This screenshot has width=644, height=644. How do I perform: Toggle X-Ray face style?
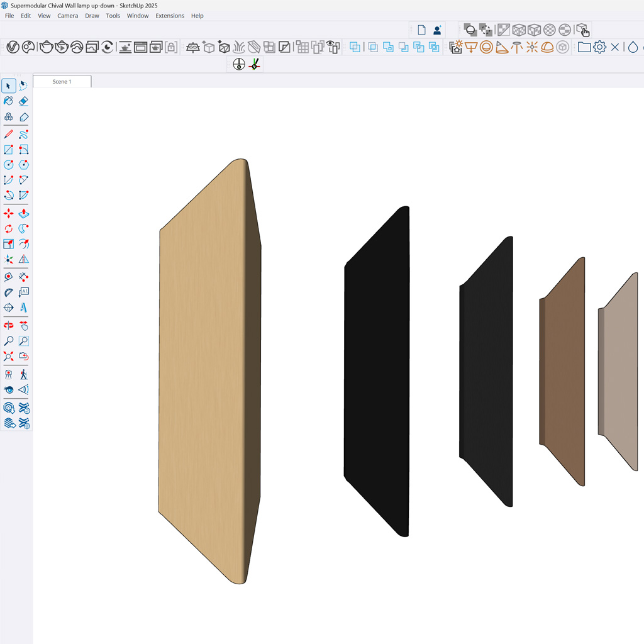click(x=469, y=30)
